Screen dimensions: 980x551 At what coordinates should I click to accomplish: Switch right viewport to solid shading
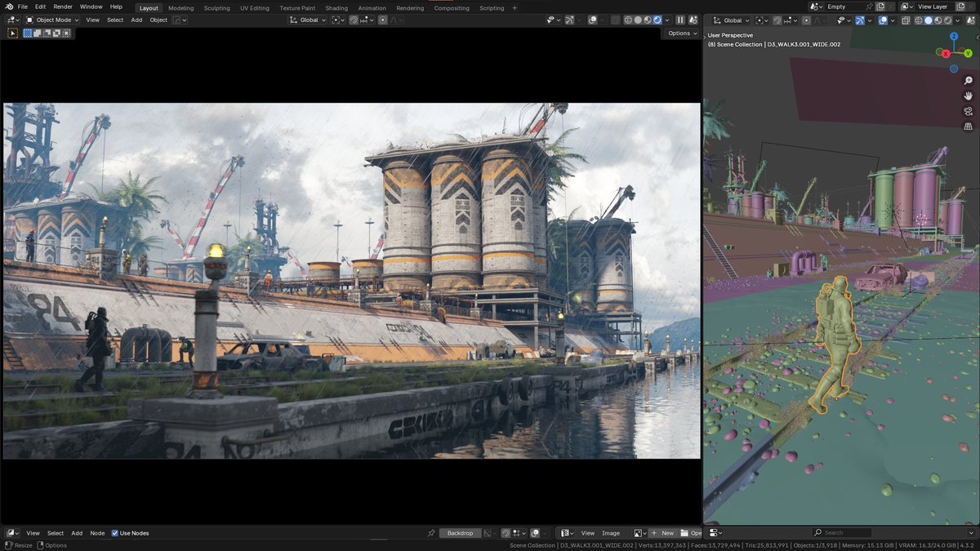(x=928, y=20)
